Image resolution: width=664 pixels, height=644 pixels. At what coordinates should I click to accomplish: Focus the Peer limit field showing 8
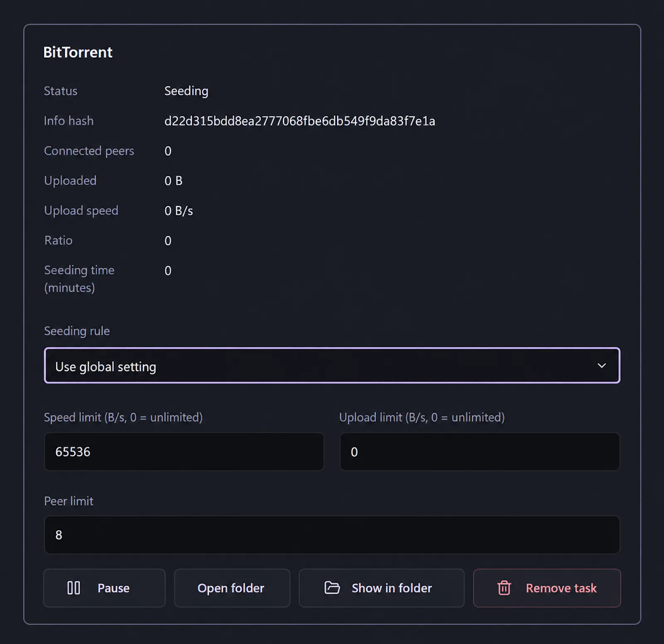(332, 535)
